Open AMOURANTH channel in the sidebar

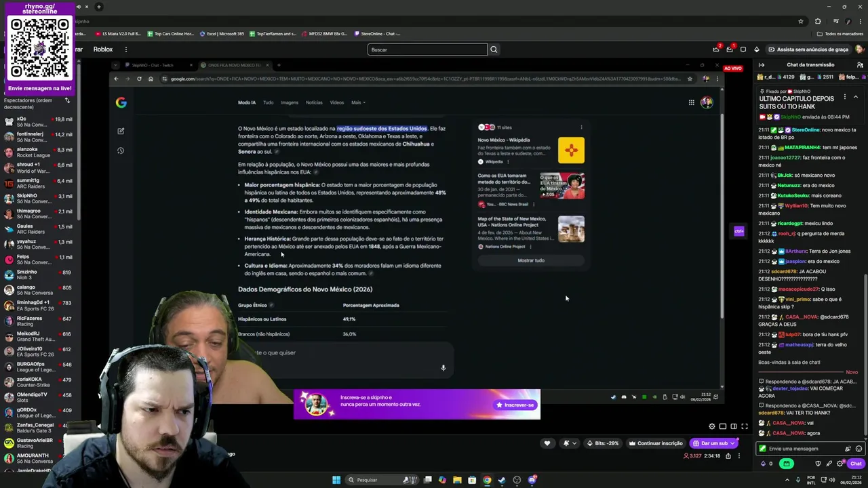click(39, 458)
